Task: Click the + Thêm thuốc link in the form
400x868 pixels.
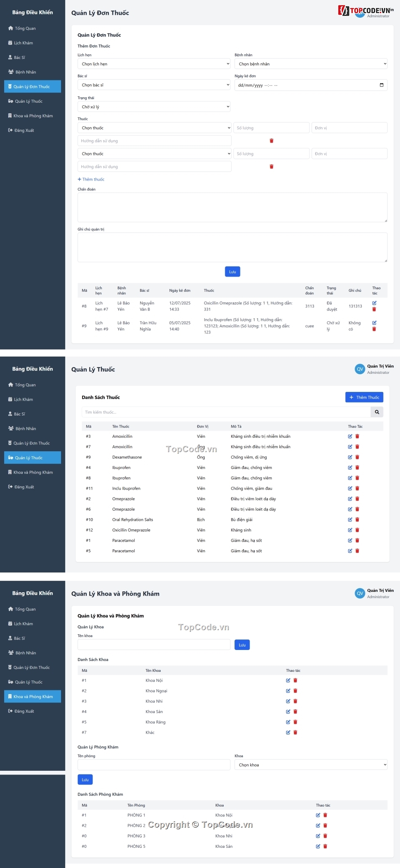Action: coord(91,179)
